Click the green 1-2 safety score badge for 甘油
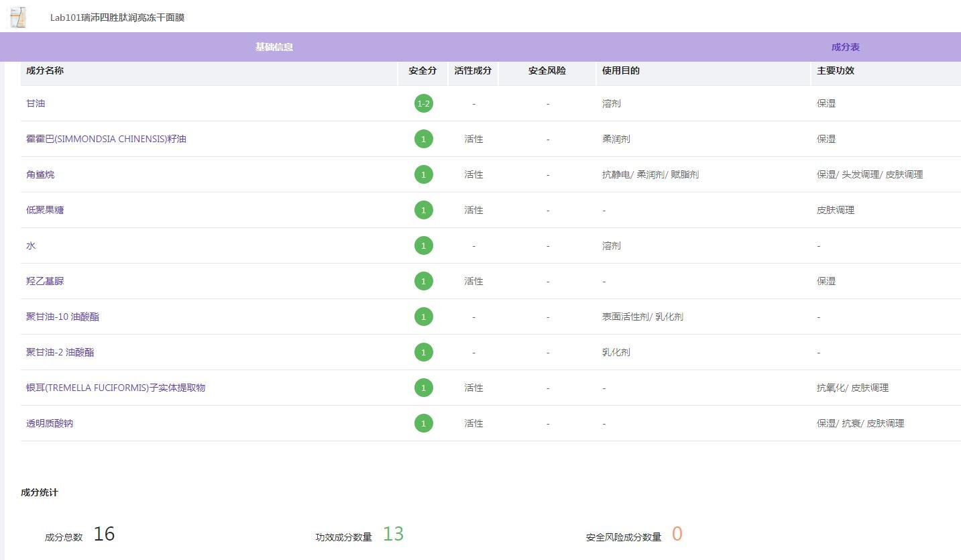 [x=423, y=103]
